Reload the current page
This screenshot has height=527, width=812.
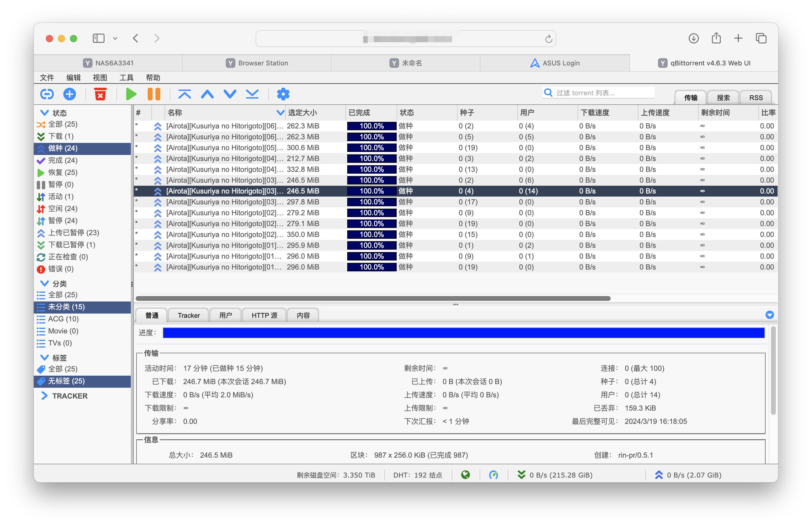tap(549, 39)
